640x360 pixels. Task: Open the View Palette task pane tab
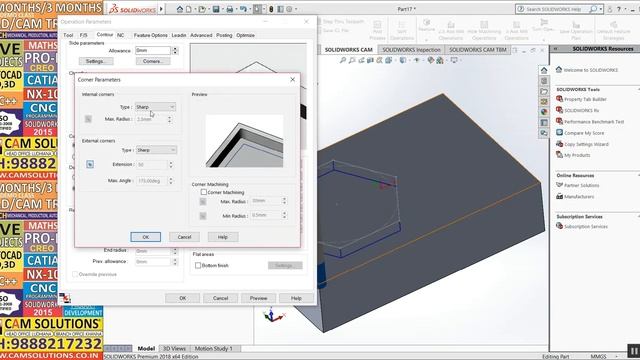[544, 102]
